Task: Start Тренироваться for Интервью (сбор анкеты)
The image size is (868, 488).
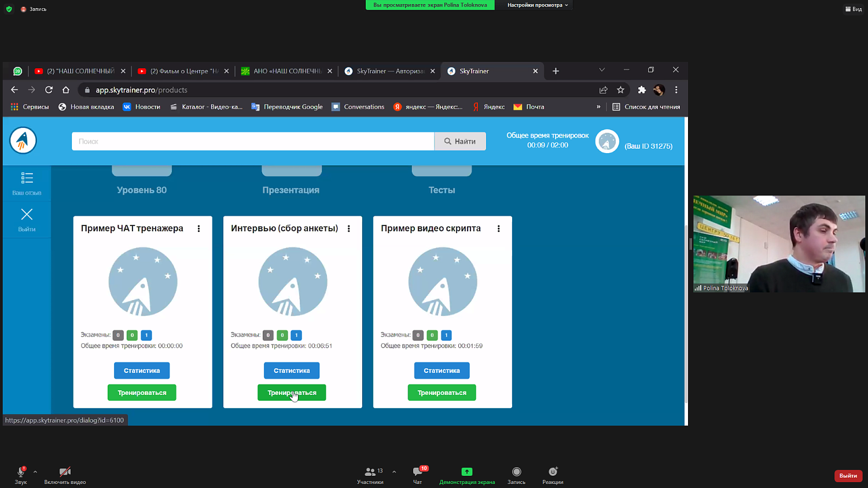Action: [x=292, y=393]
